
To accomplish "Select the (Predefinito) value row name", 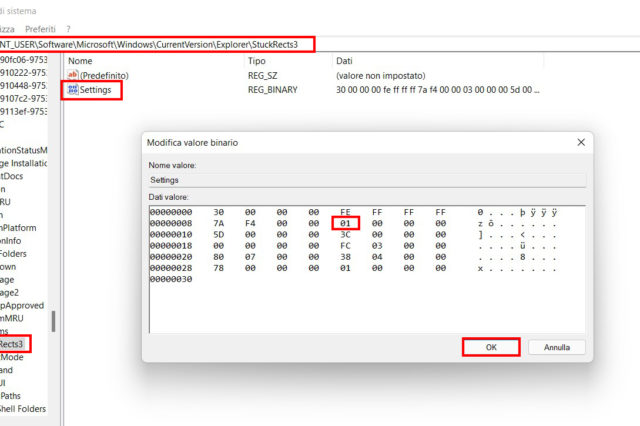I will (x=104, y=75).
